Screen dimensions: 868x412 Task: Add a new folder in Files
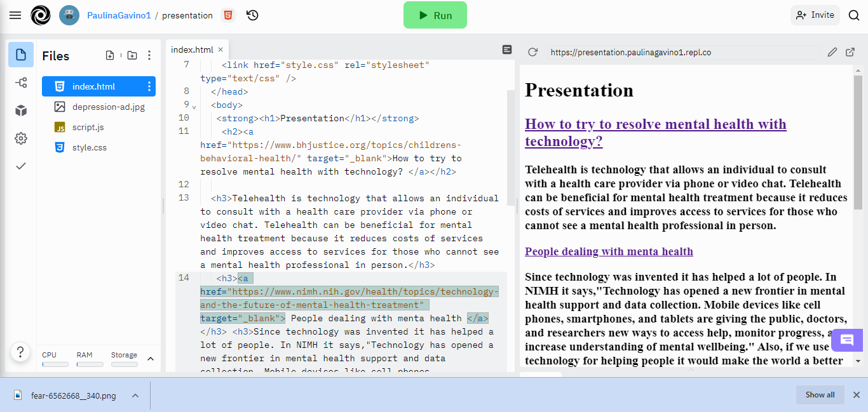point(132,56)
